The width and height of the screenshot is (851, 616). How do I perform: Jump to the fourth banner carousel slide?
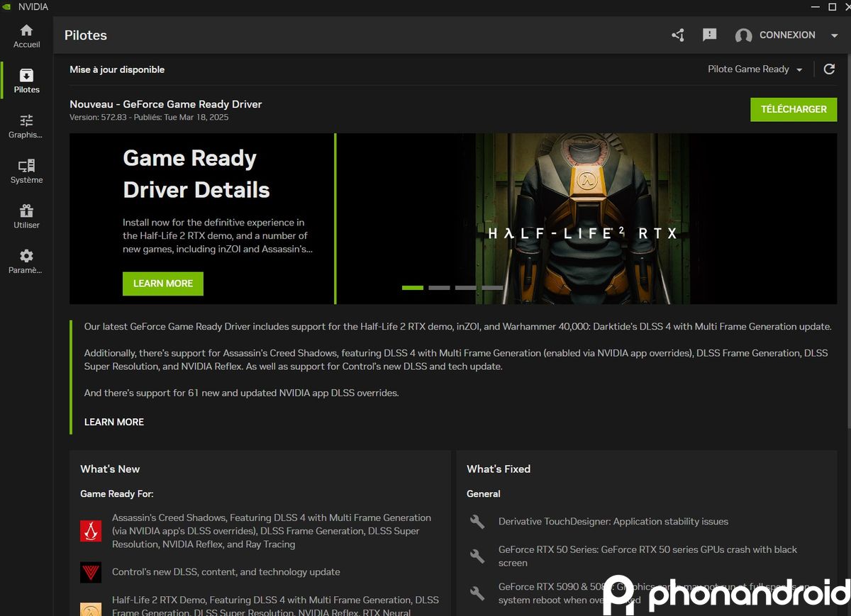click(x=492, y=288)
